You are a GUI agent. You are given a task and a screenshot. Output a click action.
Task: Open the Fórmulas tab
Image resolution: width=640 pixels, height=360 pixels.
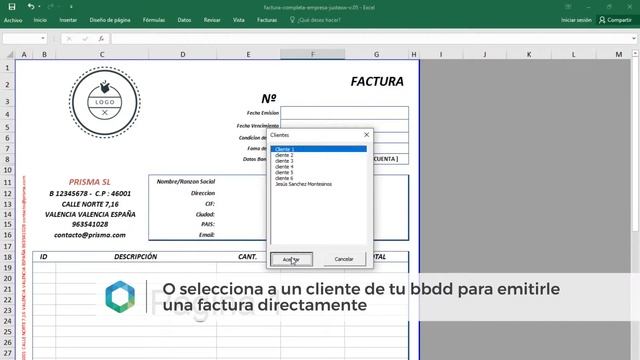[154, 20]
